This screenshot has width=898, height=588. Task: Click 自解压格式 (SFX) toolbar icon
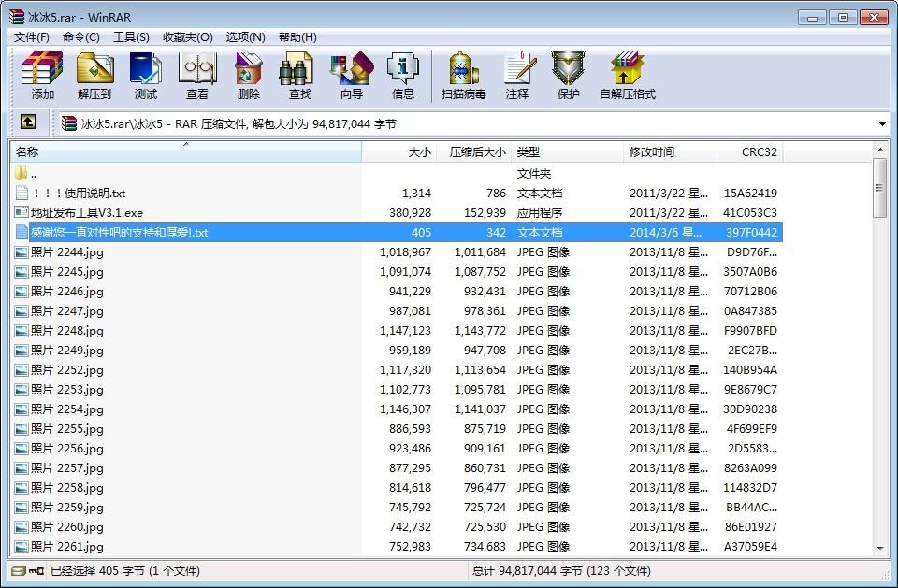(627, 75)
